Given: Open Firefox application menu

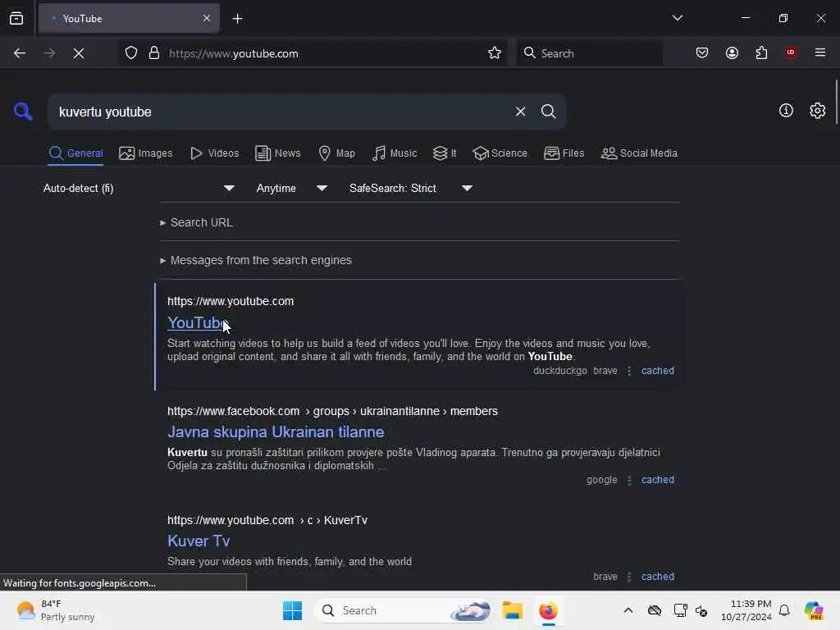Looking at the screenshot, I should [x=820, y=52].
